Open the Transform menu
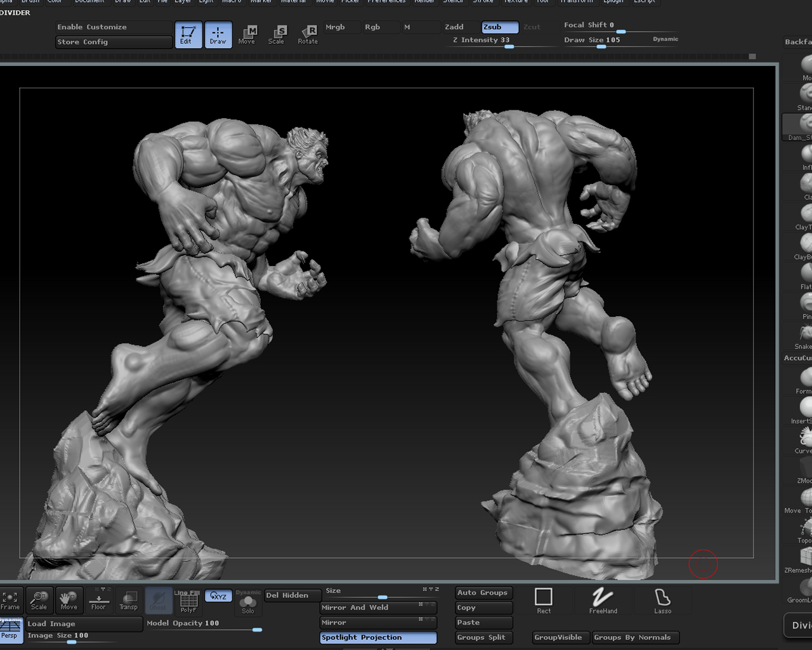The image size is (812, 650). pos(577,2)
